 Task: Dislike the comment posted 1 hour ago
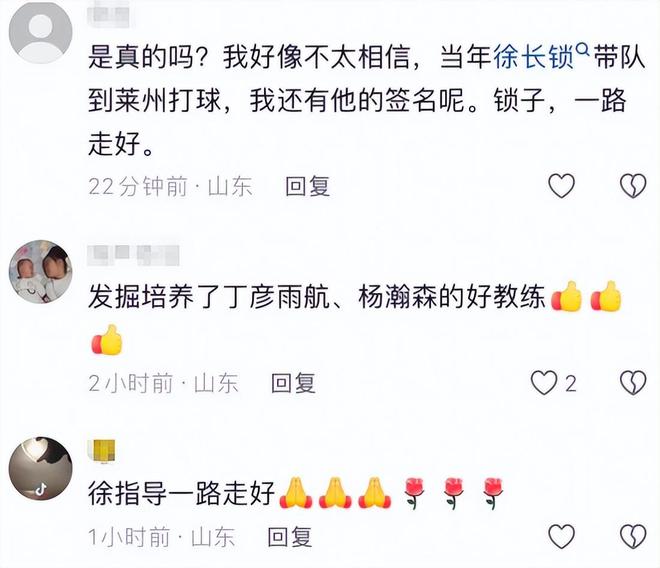[633, 536]
